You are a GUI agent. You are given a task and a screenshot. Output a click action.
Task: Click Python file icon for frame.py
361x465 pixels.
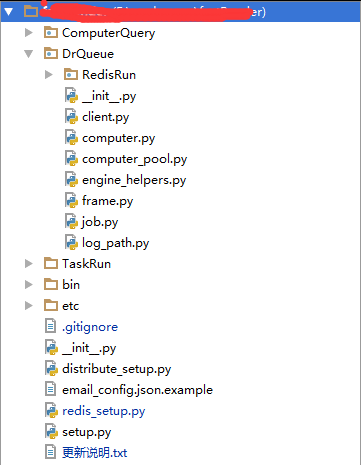[x=71, y=201]
